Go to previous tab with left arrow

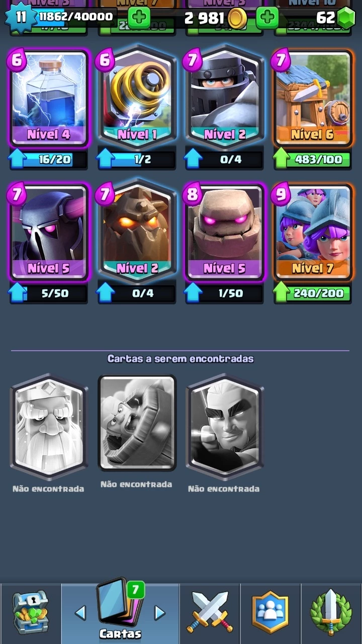click(x=80, y=612)
